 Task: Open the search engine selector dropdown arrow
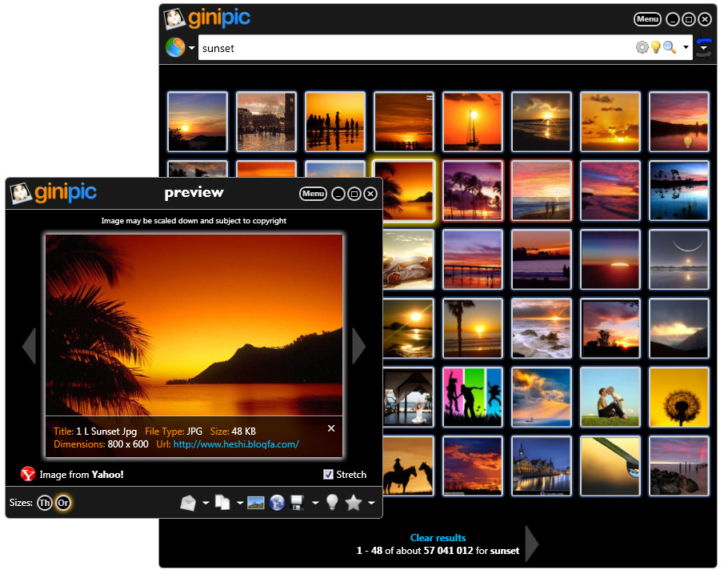pos(191,47)
